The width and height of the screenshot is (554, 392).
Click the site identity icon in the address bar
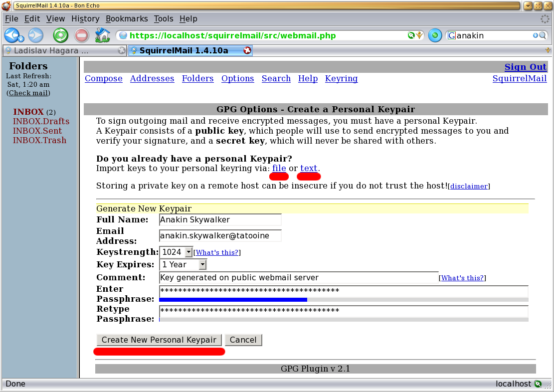click(123, 35)
